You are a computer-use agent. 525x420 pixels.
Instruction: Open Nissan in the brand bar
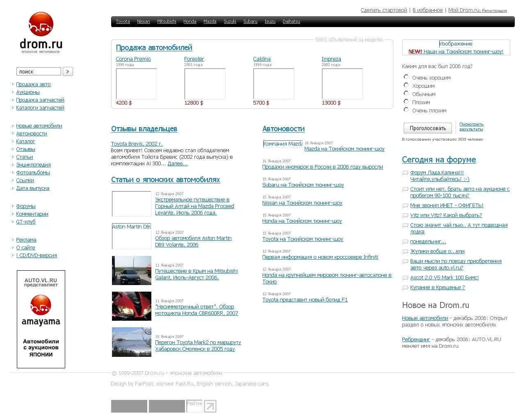pos(144,21)
